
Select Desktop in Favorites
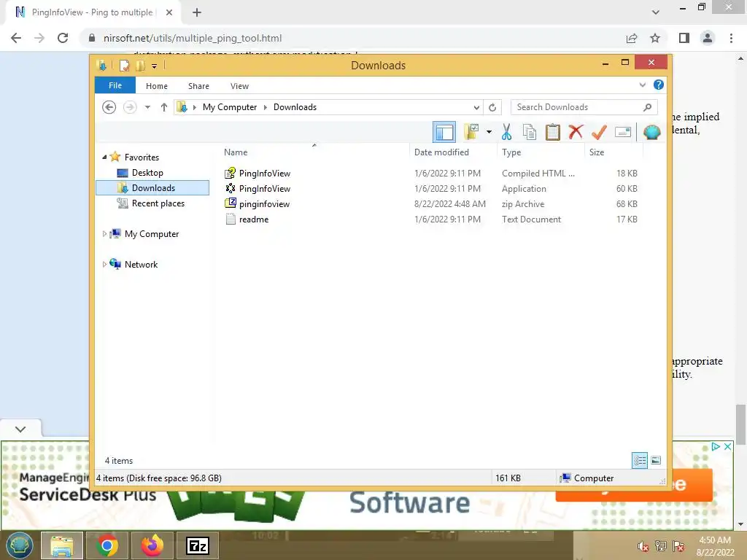(x=147, y=172)
